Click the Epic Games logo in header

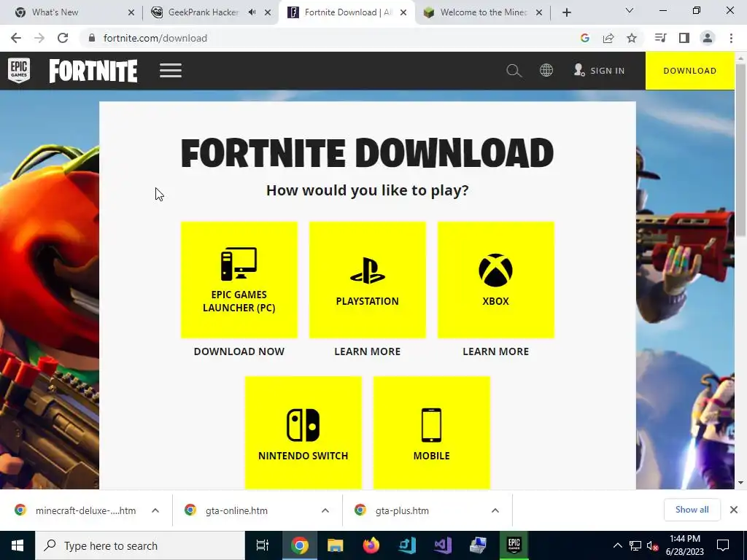click(19, 71)
